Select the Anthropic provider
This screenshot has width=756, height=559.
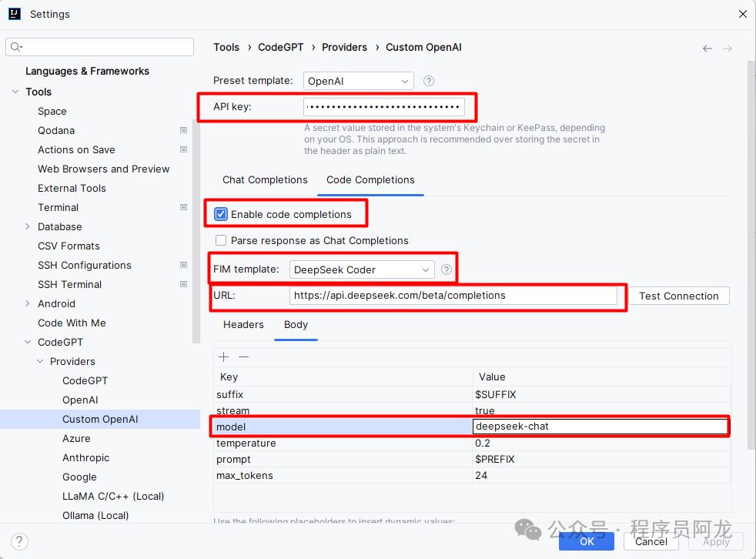pos(85,457)
